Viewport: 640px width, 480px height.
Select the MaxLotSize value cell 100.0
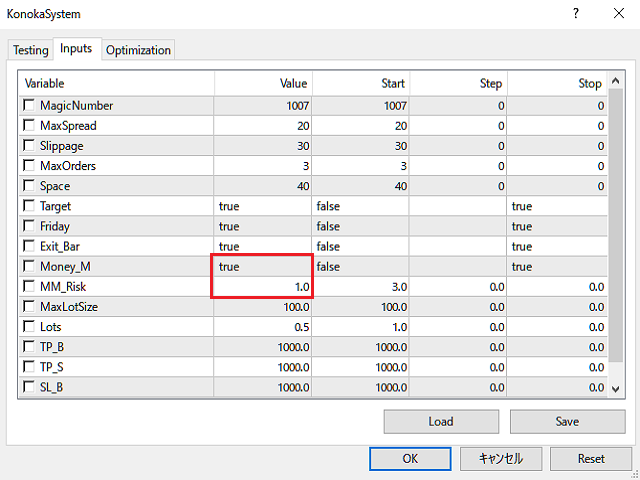pos(263,307)
